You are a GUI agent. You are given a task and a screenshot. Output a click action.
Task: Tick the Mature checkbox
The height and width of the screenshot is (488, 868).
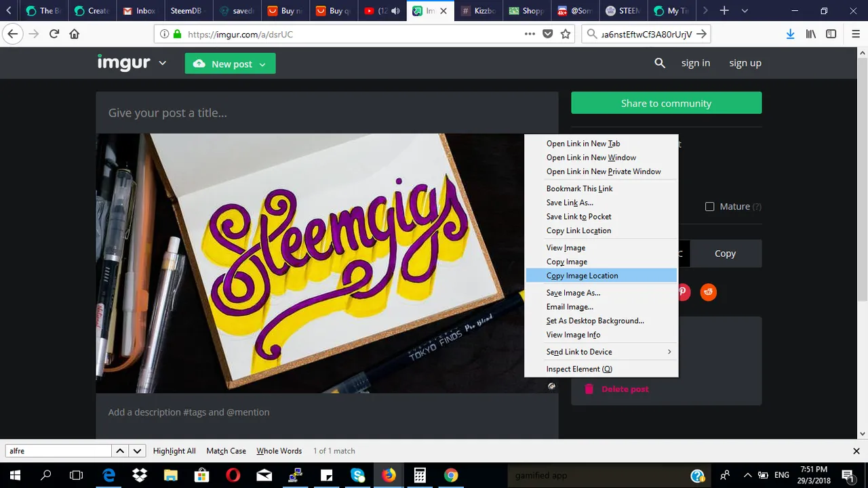coord(710,207)
